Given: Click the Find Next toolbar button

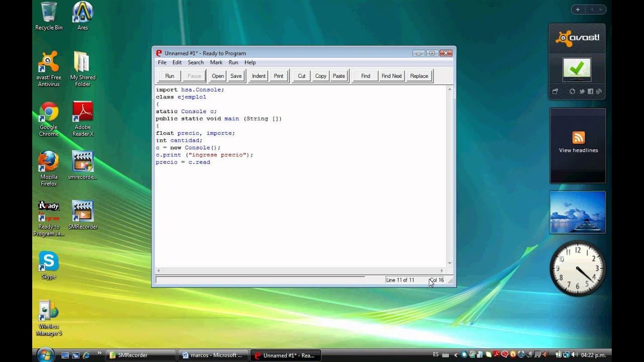Looking at the screenshot, I should coord(391,76).
